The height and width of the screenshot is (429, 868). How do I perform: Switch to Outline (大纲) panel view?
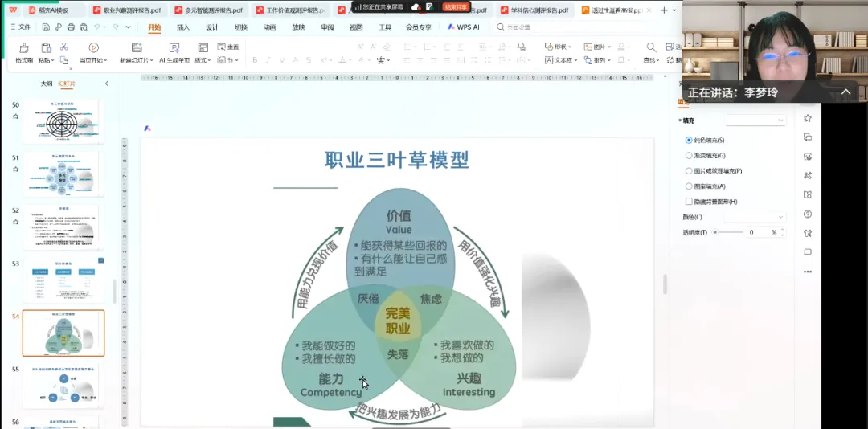click(x=47, y=84)
